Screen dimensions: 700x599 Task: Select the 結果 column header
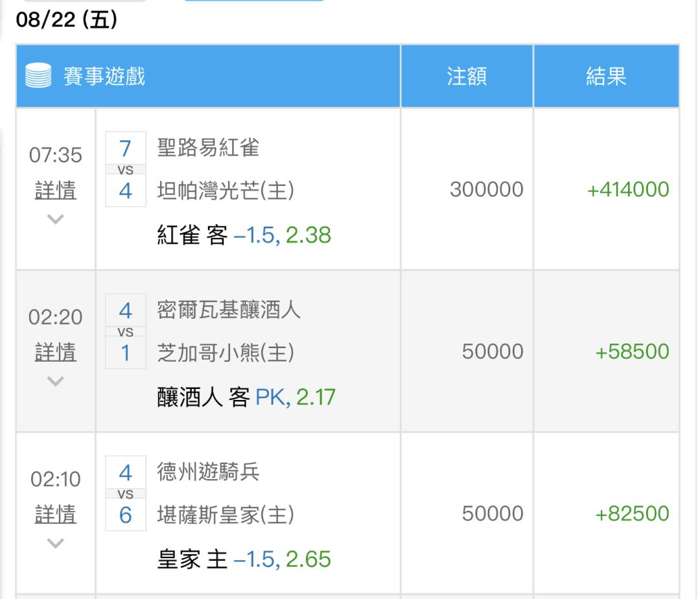click(x=605, y=76)
